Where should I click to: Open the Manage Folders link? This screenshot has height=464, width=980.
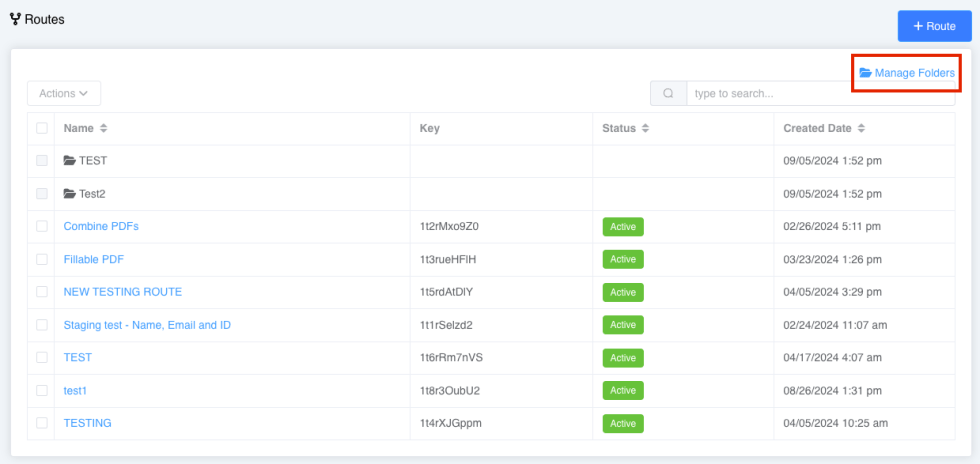click(x=907, y=73)
